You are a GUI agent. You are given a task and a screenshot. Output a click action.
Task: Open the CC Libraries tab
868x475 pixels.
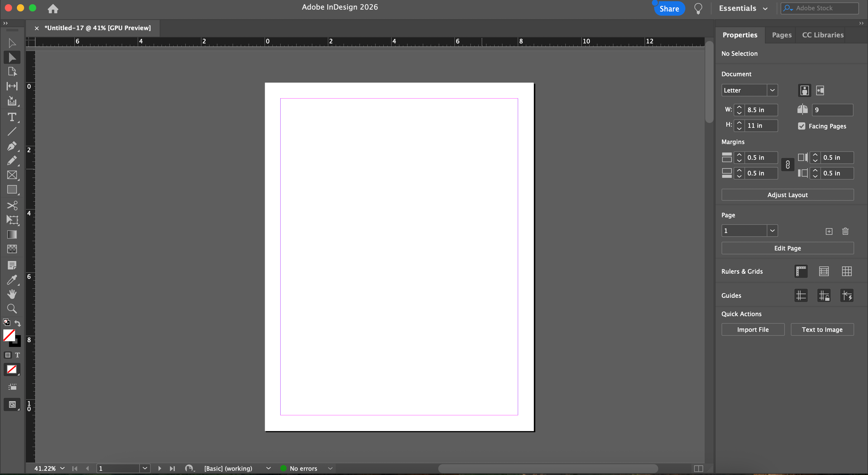pos(822,35)
